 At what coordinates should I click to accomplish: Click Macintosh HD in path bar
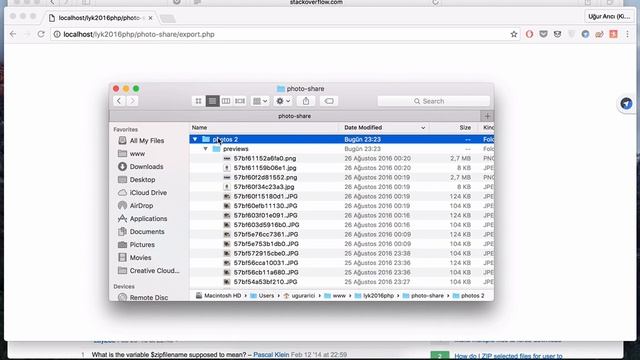pos(218,296)
